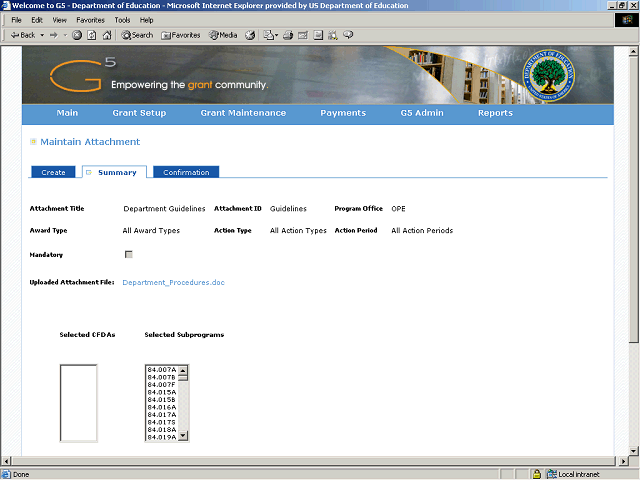Viewport: 640px width, 480px height.
Task: Open the Grant Setup navigation item
Action: [139, 113]
